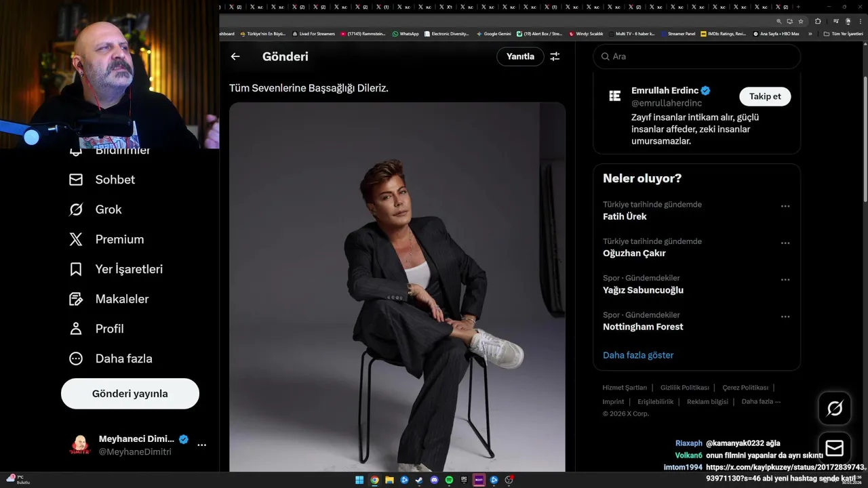Open options for Oğuzhan Çakır trend
868x488 pixels.
coord(785,243)
